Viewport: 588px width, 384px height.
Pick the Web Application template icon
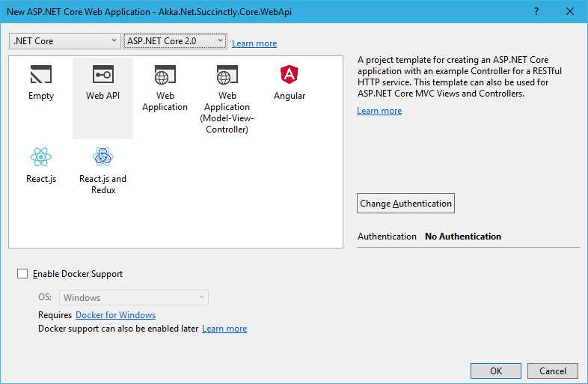click(165, 74)
